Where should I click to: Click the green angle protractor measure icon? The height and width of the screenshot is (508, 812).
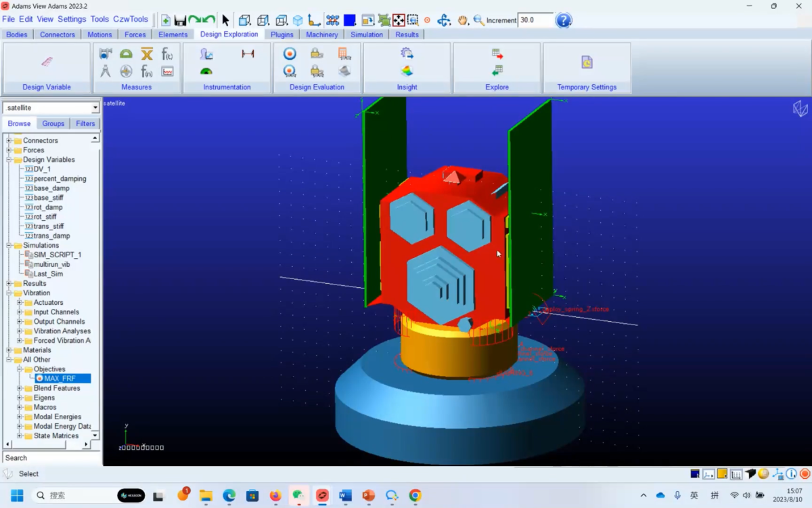click(126, 54)
